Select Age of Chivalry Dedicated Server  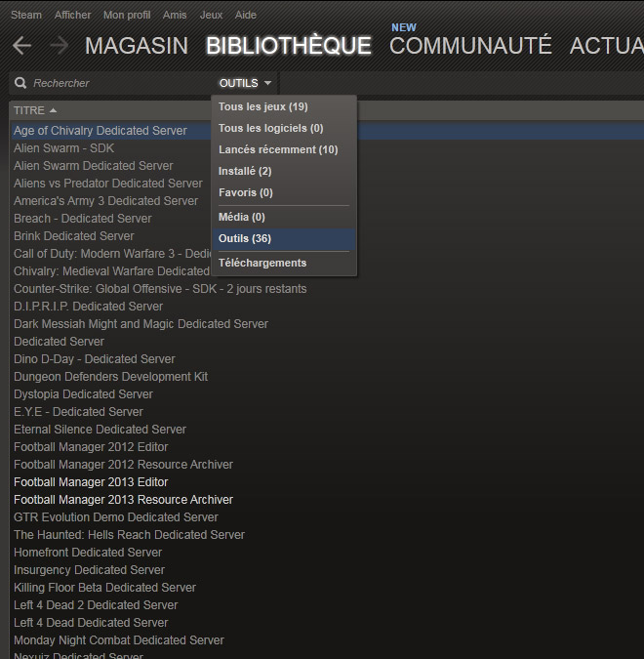[x=100, y=131]
